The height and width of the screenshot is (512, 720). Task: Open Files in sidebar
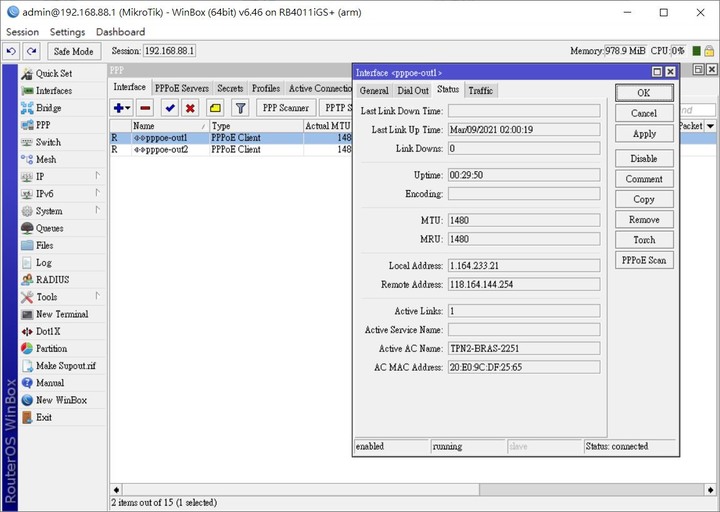tap(45, 246)
